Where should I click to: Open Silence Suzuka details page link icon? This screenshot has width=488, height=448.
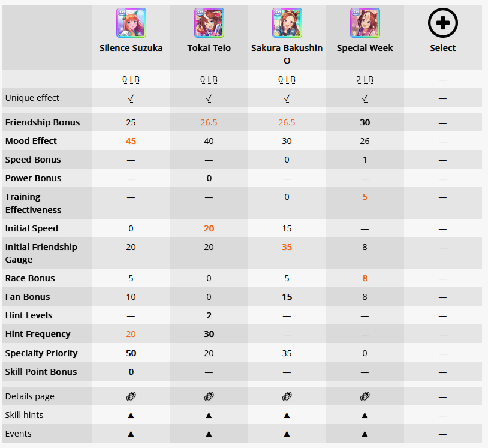pyautogui.click(x=131, y=396)
